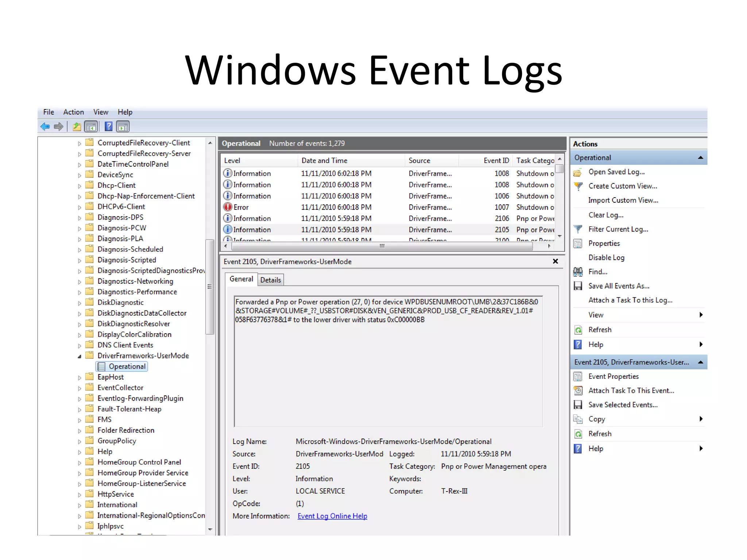Click the blue Help toolbar icon

click(x=108, y=127)
